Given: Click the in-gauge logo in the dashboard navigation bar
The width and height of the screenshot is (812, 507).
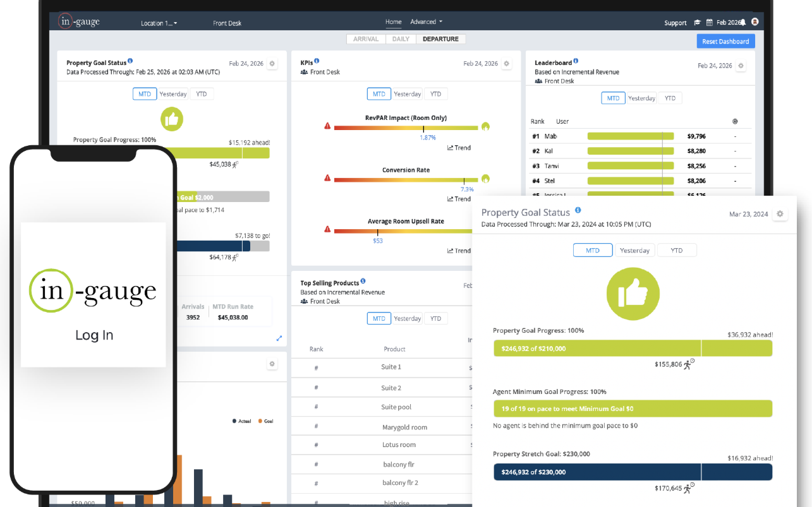Looking at the screenshot, I should pos(79,22).
